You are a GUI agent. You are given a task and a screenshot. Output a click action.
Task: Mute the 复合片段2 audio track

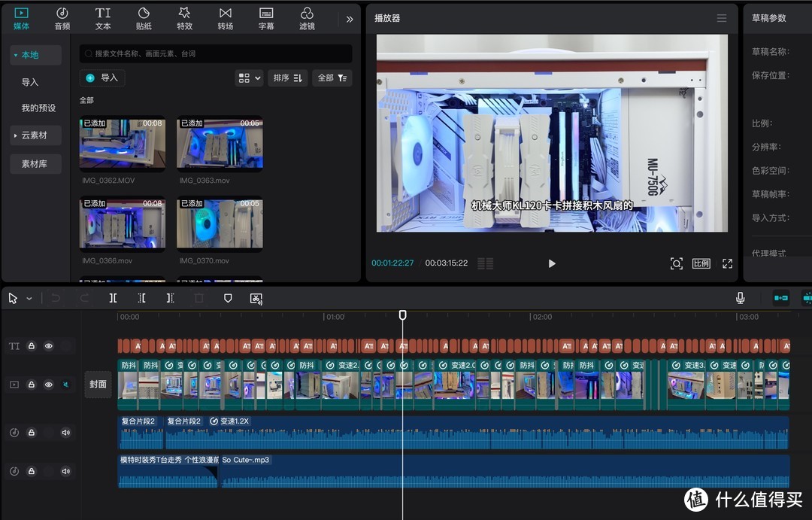65,433
